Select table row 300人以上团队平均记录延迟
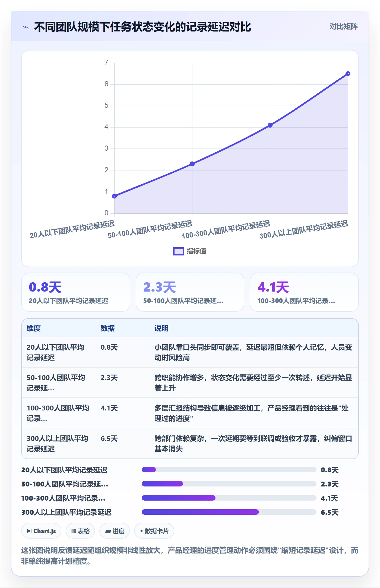Image resolution: width=380 pixels, height=588 pixels. click(x=190, y=444)
